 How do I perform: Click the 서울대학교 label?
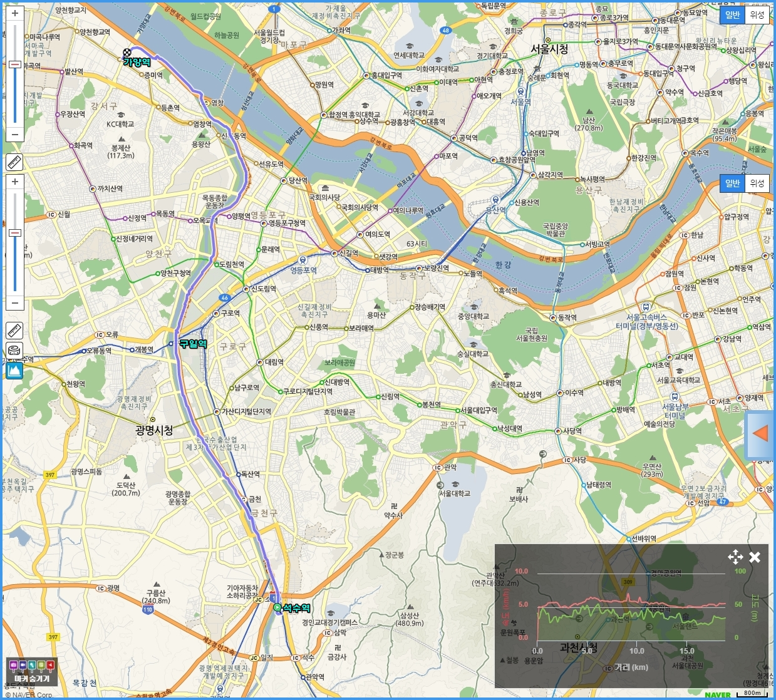click(455, 494)
